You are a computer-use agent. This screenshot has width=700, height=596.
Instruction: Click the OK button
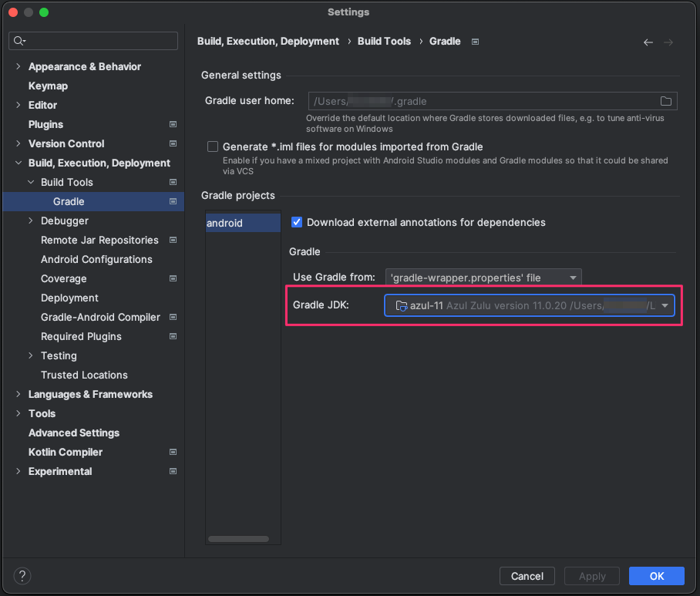pos(656,576)
